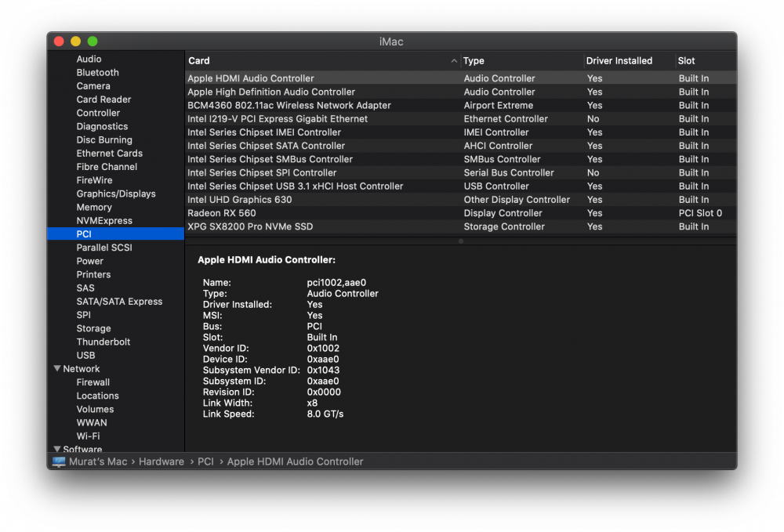Click the Airport Extreme type cell

pos(498,106)
